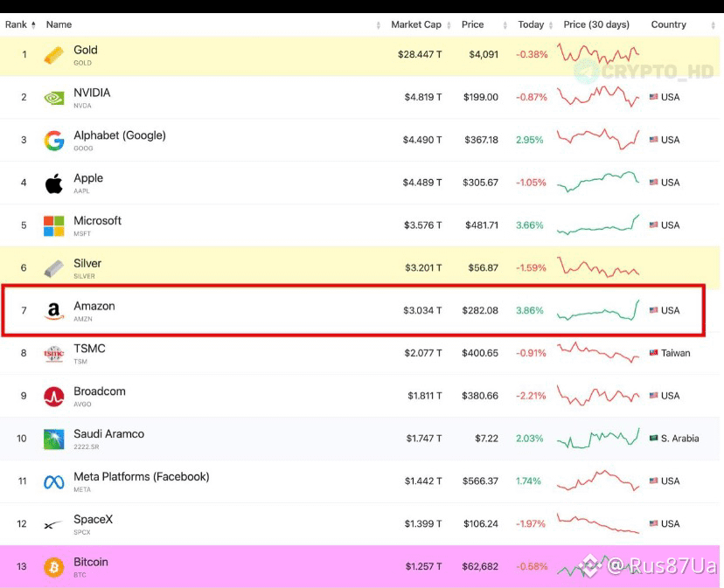Viewport: 724px width, 588px height.
Task: Click the Saudi Arabia flag icon
Action: coord(653,438)
